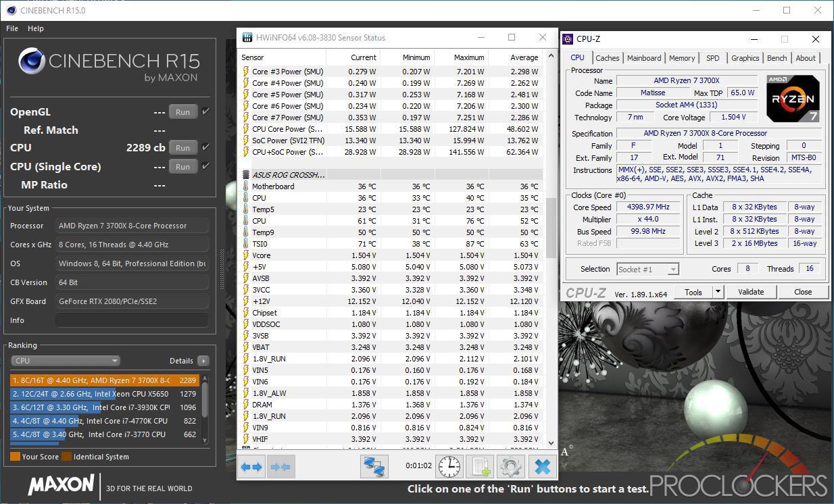Image resolution: width=834 pixels, height=504 pixels.
Task: Start HWiNFO logging with the sheet-plus icon
Action: (480, 467)
